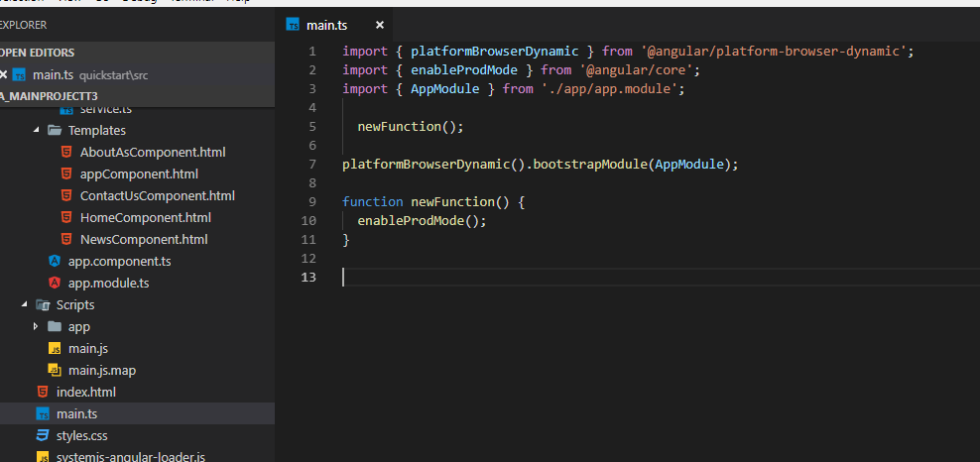Close main.ts from the Open Editors list
Image resolution: width=980 pixels, height=462 pixels.
click(x=4, y=74)
